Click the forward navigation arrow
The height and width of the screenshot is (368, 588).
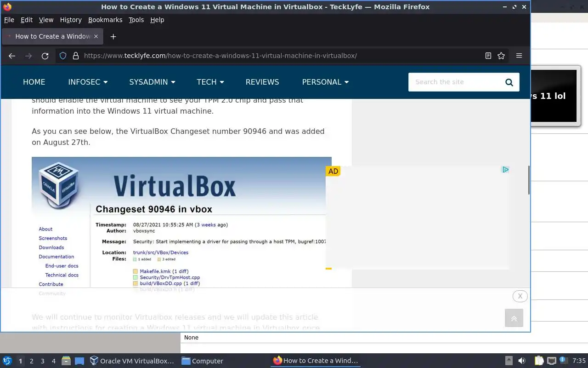(28, 56)
